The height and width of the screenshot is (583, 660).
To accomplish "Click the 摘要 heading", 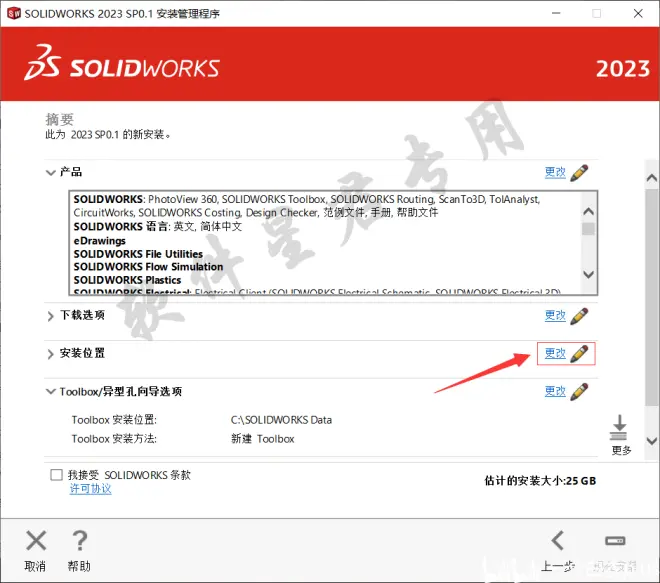I will point(59,120).
